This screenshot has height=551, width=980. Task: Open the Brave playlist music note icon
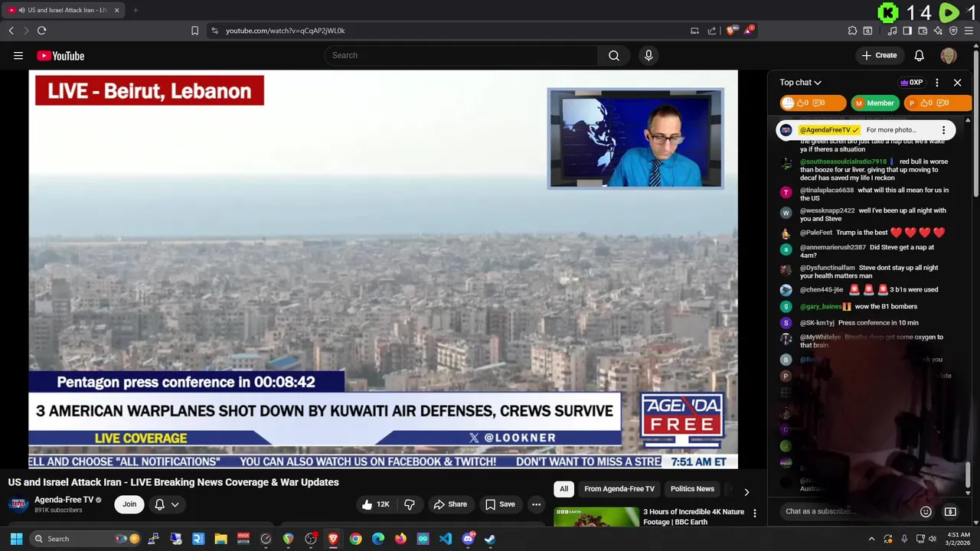(892, 31)
